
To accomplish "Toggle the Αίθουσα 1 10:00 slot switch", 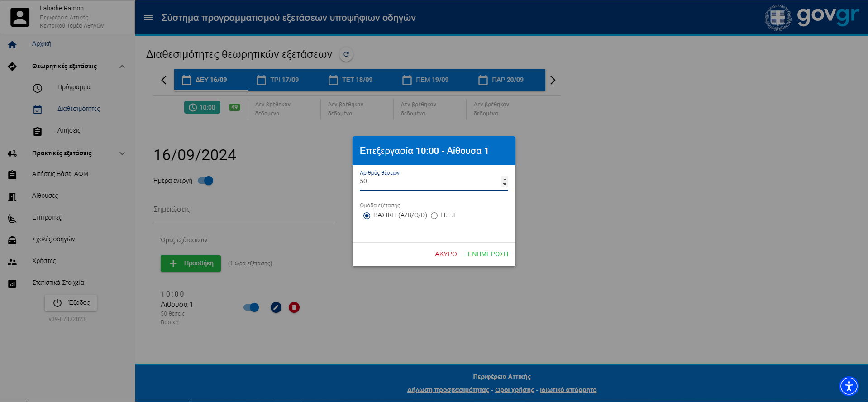I will 251,307.
